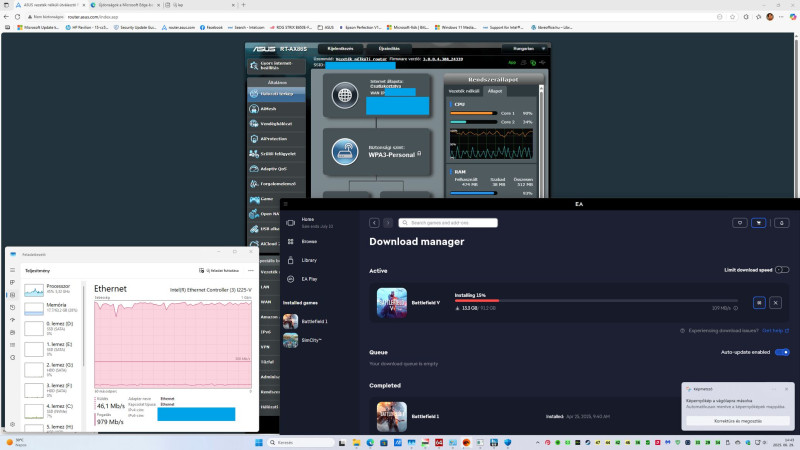Image resolution: width=800 pixels, height=450 pixels.
Task: Open the router LAN settings menu item
Action: coord(268,287)
